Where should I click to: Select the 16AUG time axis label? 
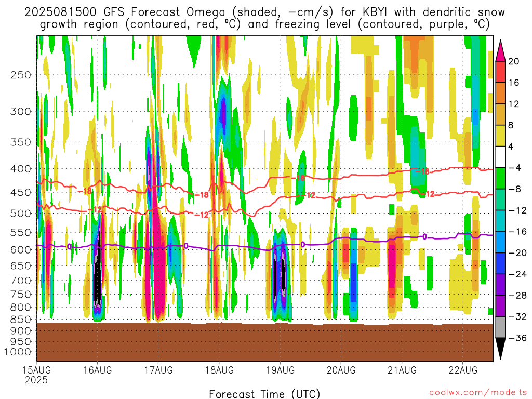coord(97,370)
